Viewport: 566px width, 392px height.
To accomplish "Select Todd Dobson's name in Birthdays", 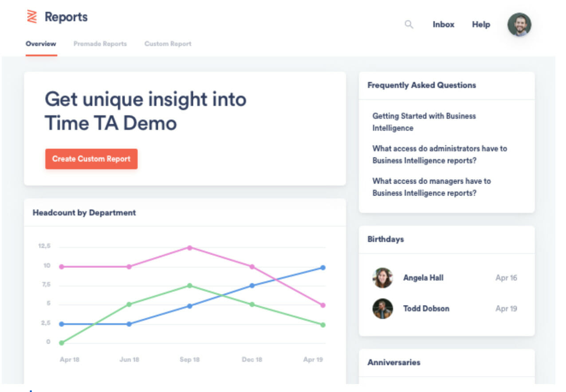I will pyautogui.click(x=426, y=309).
